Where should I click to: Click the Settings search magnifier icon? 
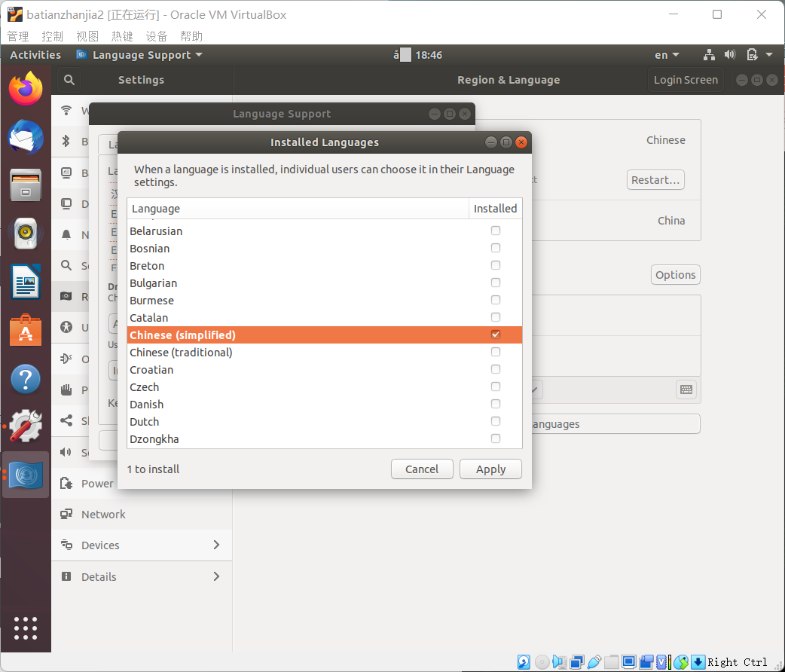pyautogui.click(x=69, y=80)
